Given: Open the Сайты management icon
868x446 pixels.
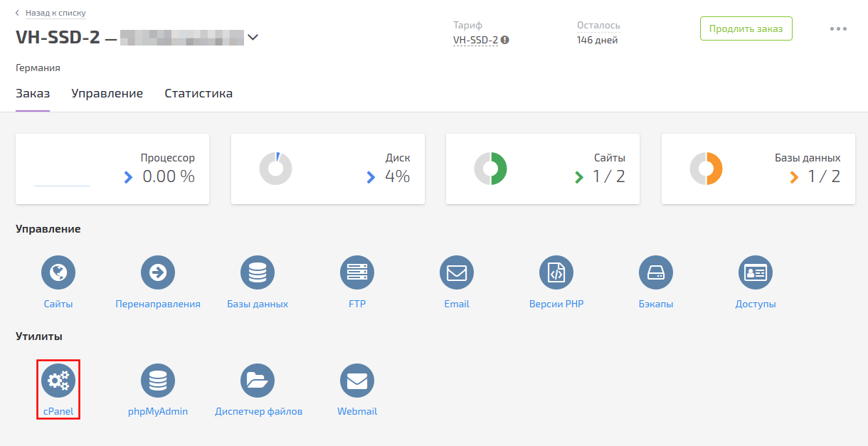Looking at the screenshot, I should 58,272.
